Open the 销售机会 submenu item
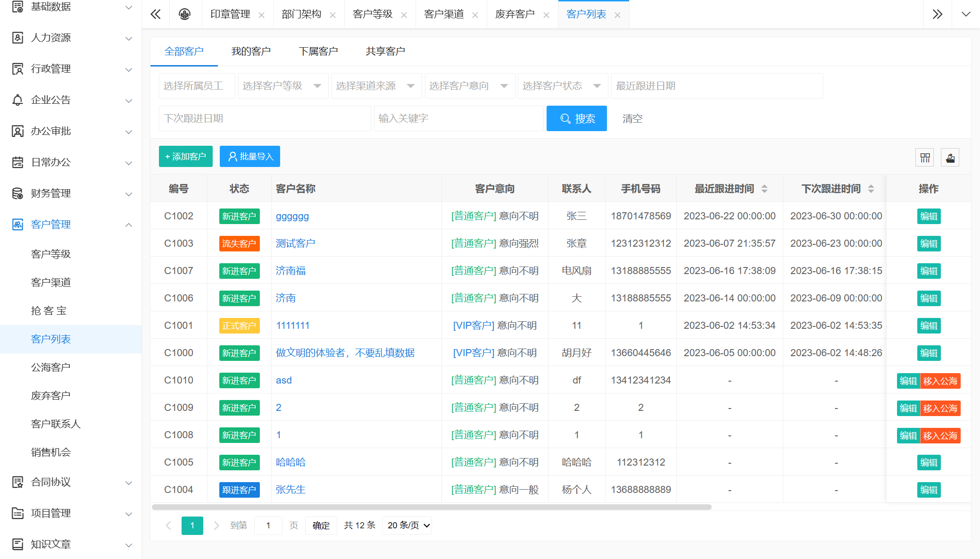The image size is (980, 559). pyautogui.click(x=51, y=452)
